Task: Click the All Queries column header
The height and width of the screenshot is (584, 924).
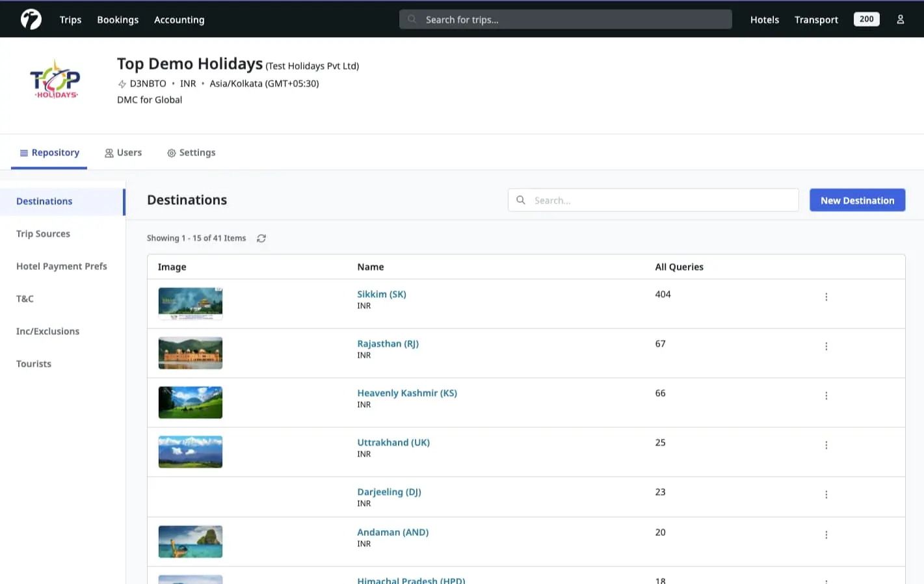Action: coord(679,267)
